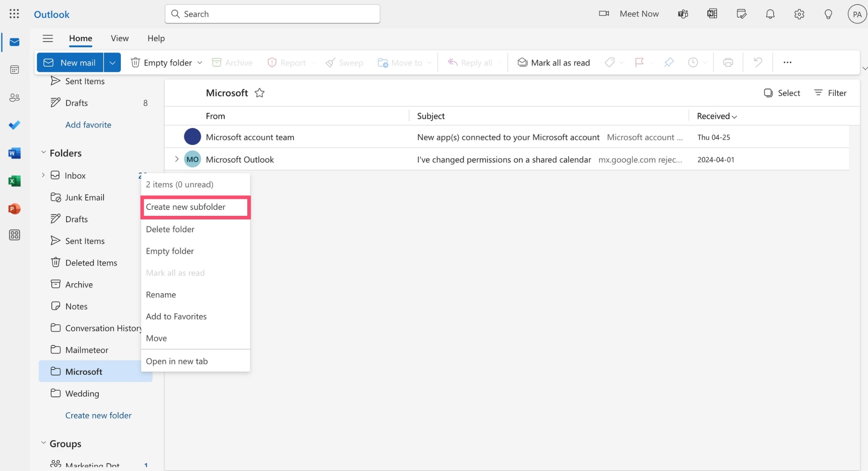868x471 pixels.
Task: Add Microsoft folder to favorites star
Action: [259, 93]
